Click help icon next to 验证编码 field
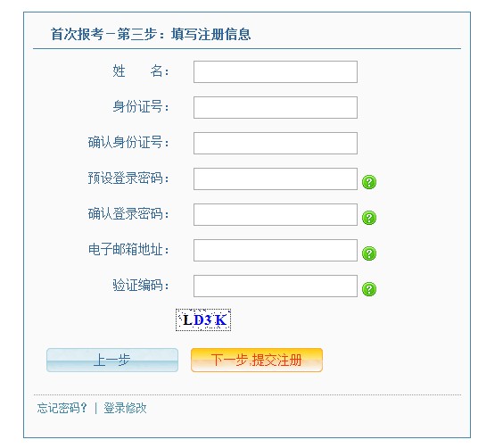Viewport: 478px width, 448px height. (x=369, y=289)
